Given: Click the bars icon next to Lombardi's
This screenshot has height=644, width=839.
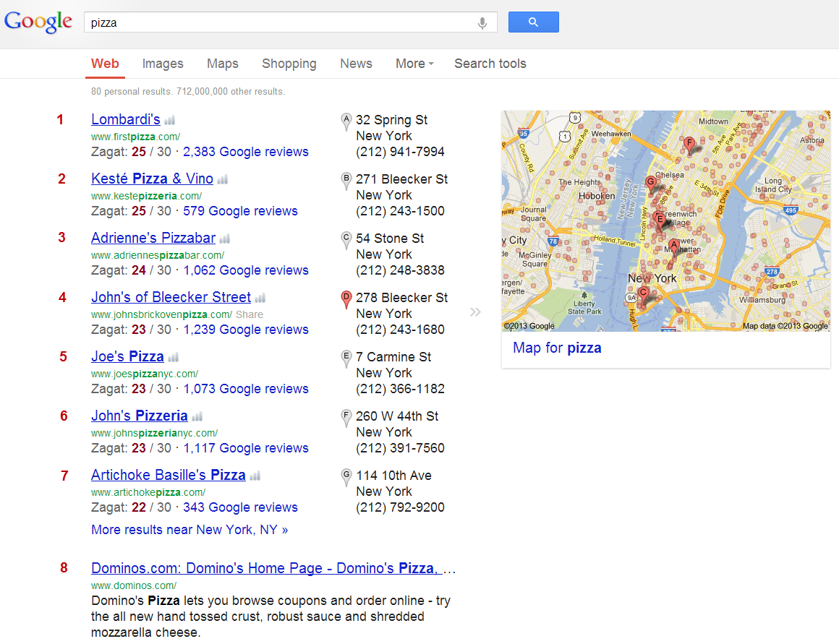Looking at the screenshot, I should [169, 121].
